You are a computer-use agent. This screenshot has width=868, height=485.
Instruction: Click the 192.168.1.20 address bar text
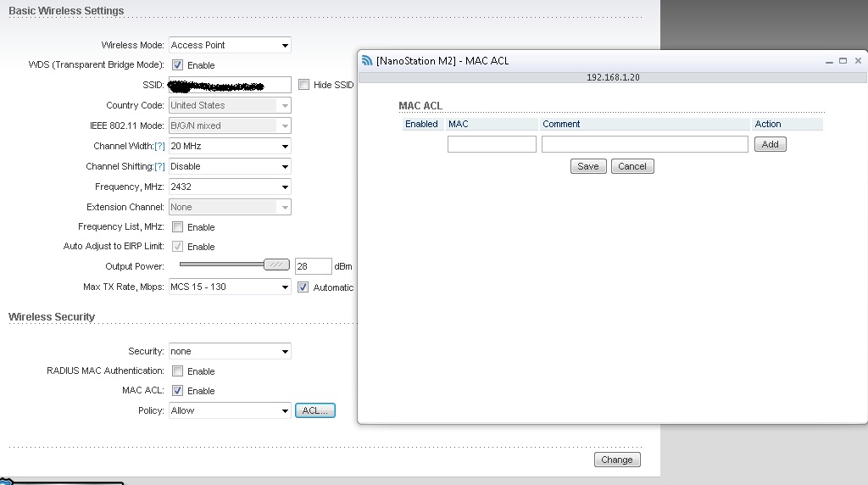click(x=613, y=77)
